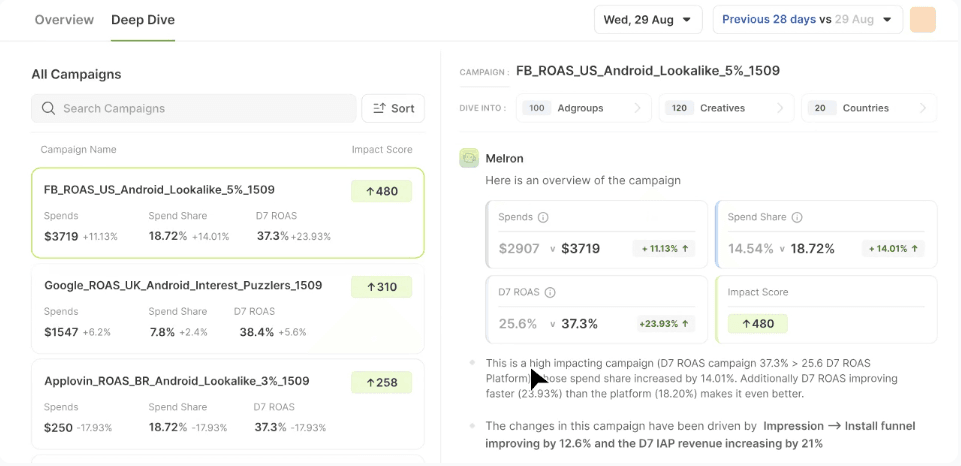Select the Deep Dive tab
This screenshot has width=961, height=466.
143,20
